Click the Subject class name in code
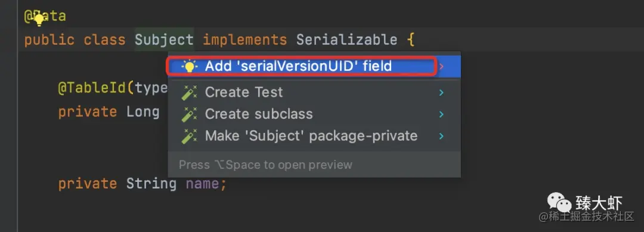The height and width of the screenshot is (232, 644). 164,40
